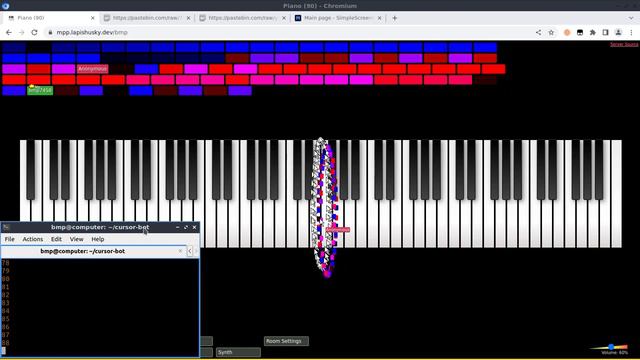Follow the Server Source link

[624, 44]
